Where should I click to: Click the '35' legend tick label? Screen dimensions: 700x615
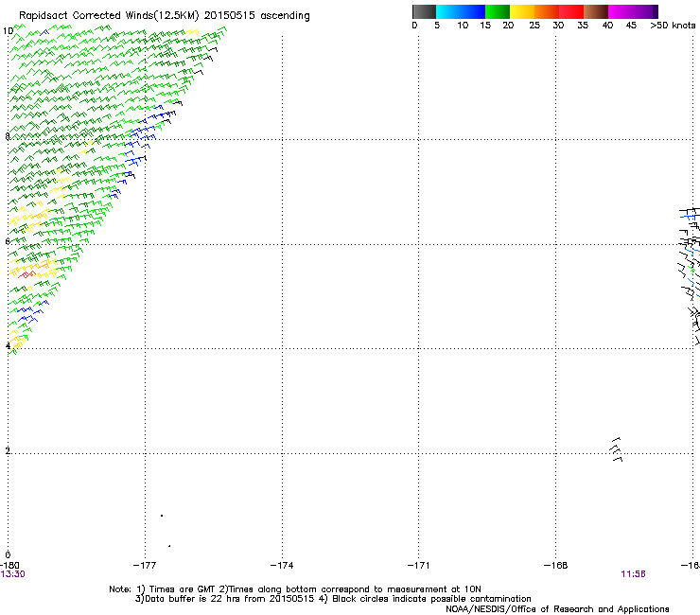pos(583,26)
